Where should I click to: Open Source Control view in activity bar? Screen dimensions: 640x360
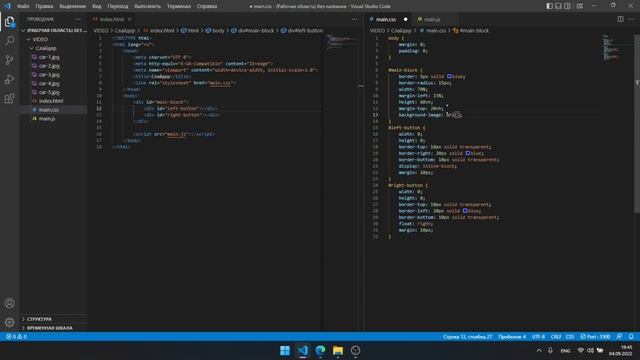click(x=9, y=60)
